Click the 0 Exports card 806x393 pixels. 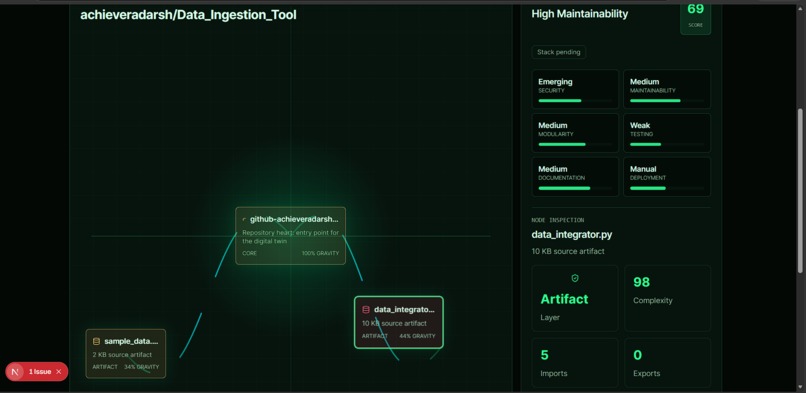[668, 363]
